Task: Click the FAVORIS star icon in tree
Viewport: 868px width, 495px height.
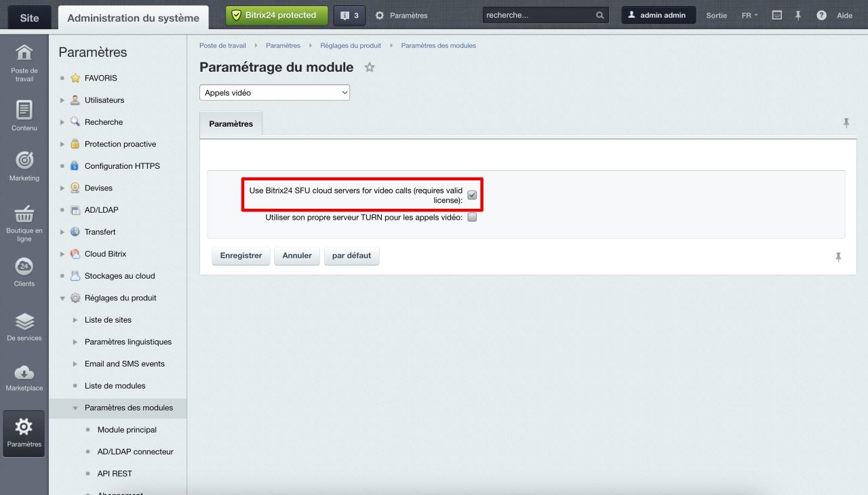Action: [75, 78]
